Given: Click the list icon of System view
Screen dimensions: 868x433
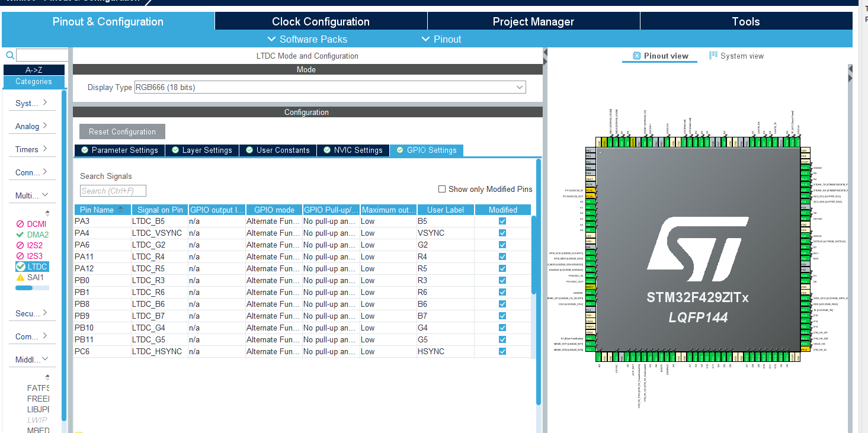Looking at the screenshot, I should pyautogui.click(x=713, y=55).
